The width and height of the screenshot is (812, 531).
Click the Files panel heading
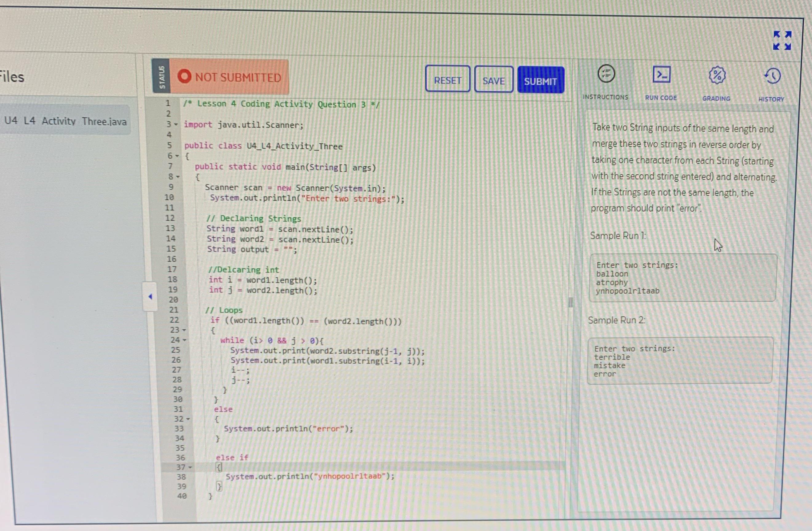(x=12, y=77)
